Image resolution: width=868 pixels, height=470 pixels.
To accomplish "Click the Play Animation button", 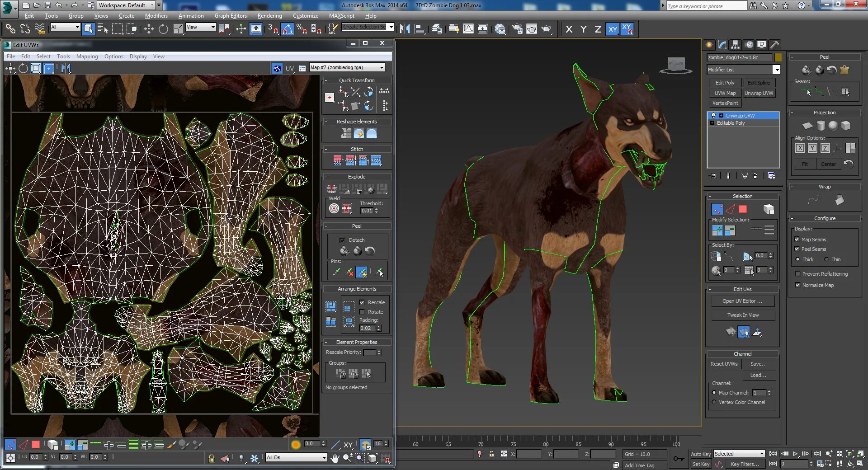I will (x=795, y=454).
